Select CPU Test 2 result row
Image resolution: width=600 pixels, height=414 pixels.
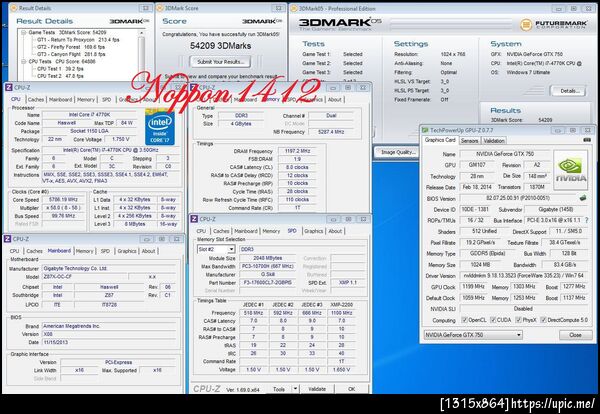60,76
